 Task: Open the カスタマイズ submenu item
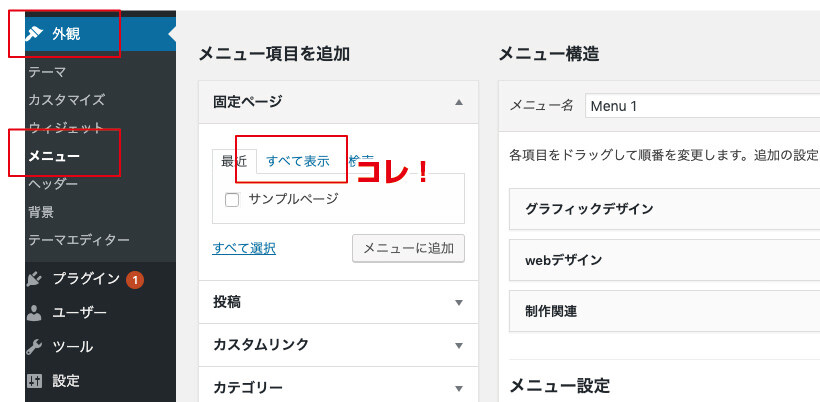point(66,100)
